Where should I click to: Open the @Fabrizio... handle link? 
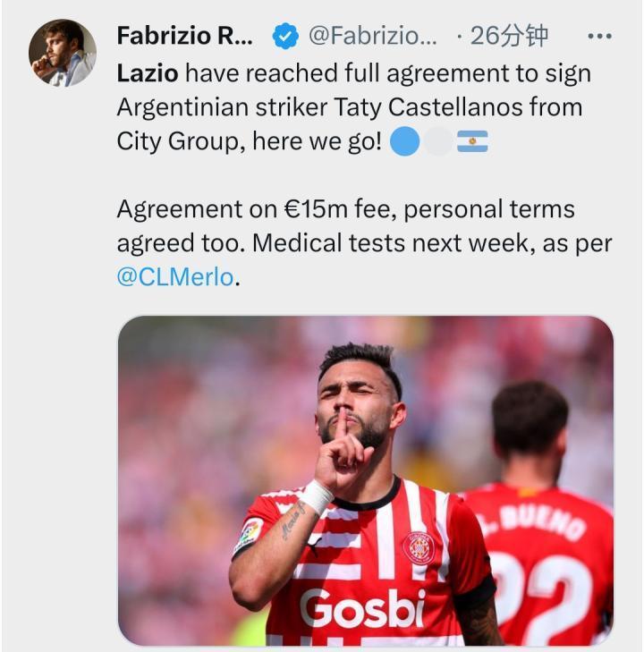pos(373,37)
